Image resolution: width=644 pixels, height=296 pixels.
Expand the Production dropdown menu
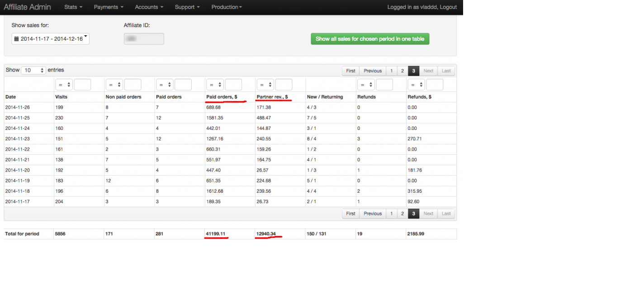point(227,7)
